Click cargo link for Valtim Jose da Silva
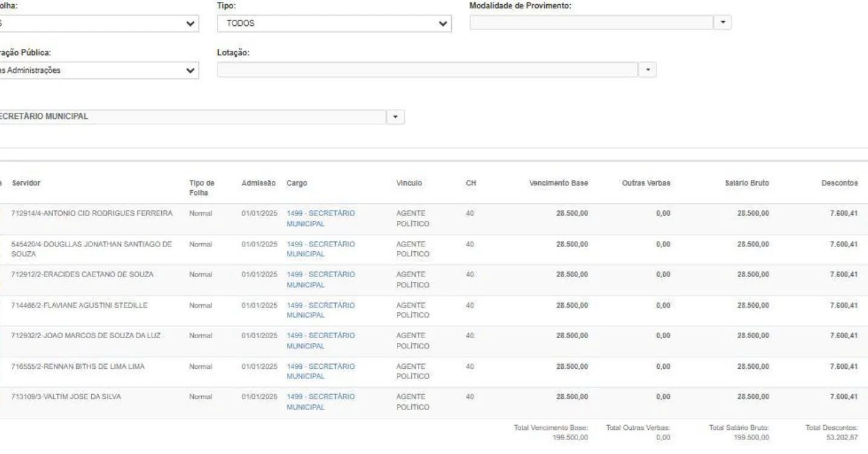The height and width of the screenshot is (454, 868). click(x=320, y=401)
